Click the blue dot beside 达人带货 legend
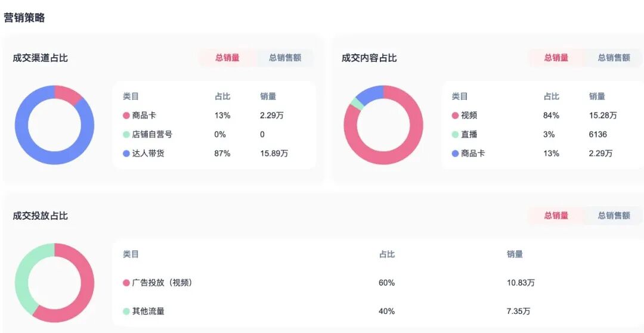The image size is (644, 333). 126,154
